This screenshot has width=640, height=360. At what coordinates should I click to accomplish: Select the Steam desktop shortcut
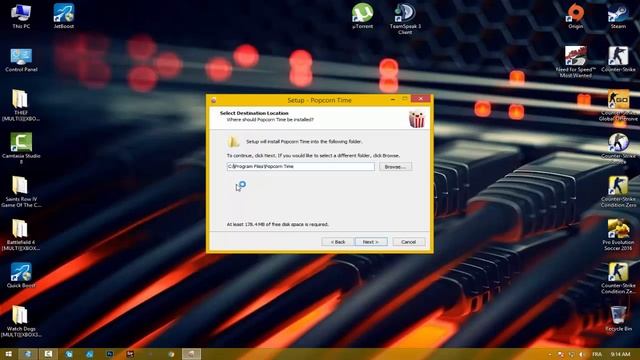pos(618,16)
